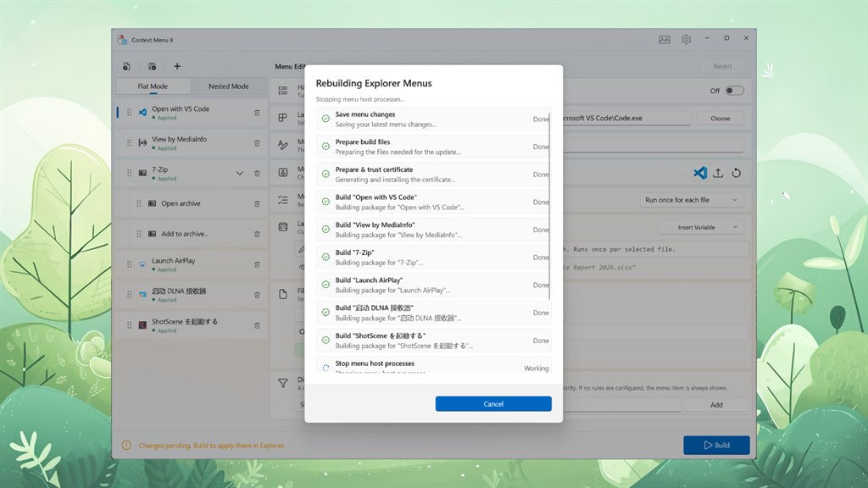Switch to Flat Mode tab
The height and width of the screenshot is (488, 868).
point(153,86)
